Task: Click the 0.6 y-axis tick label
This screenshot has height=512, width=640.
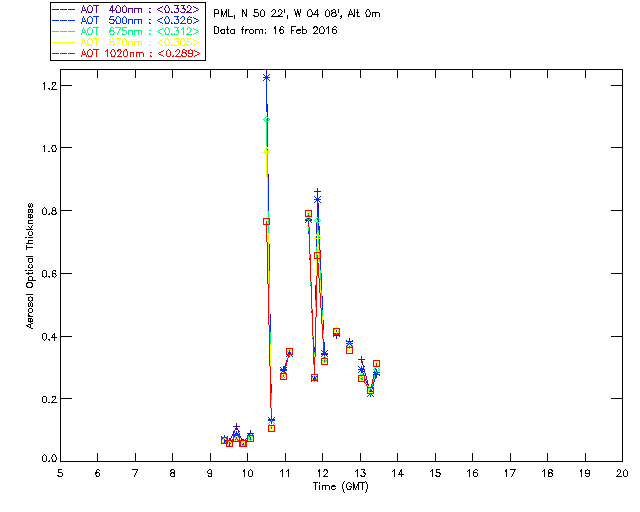Action: click(x=48, y=274)
